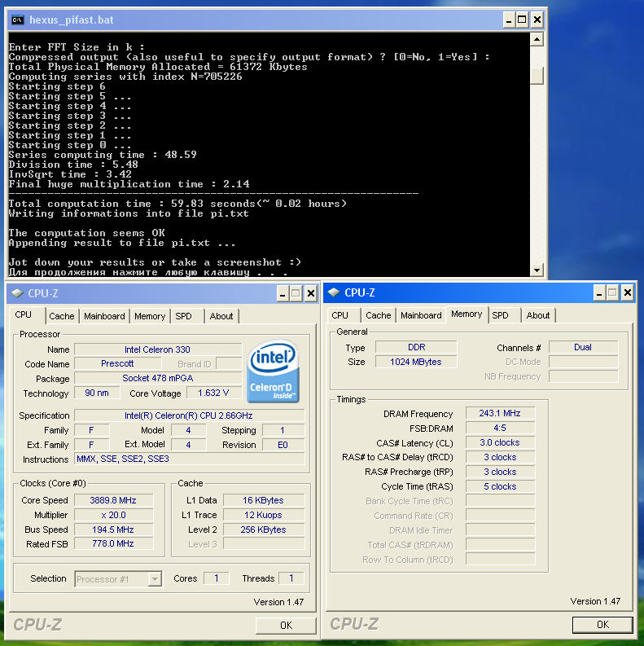Click the processor Name field 'Intel Celeron 330'
Viewport: 644px width, 646px height.
(x=158, y=349)
